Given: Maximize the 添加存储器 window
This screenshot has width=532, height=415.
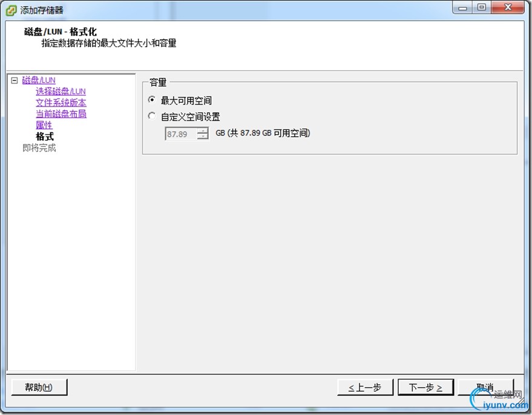Looking at the screenshot, I should point(481,8).
